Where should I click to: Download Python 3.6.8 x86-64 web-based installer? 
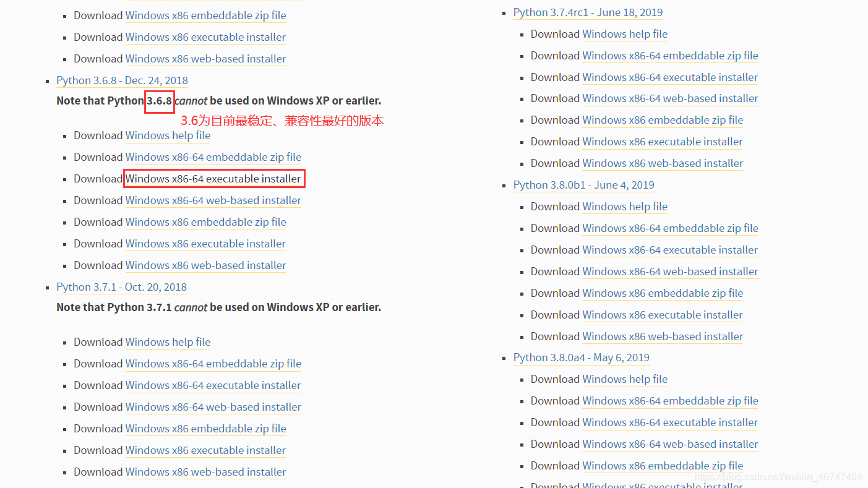213,200
